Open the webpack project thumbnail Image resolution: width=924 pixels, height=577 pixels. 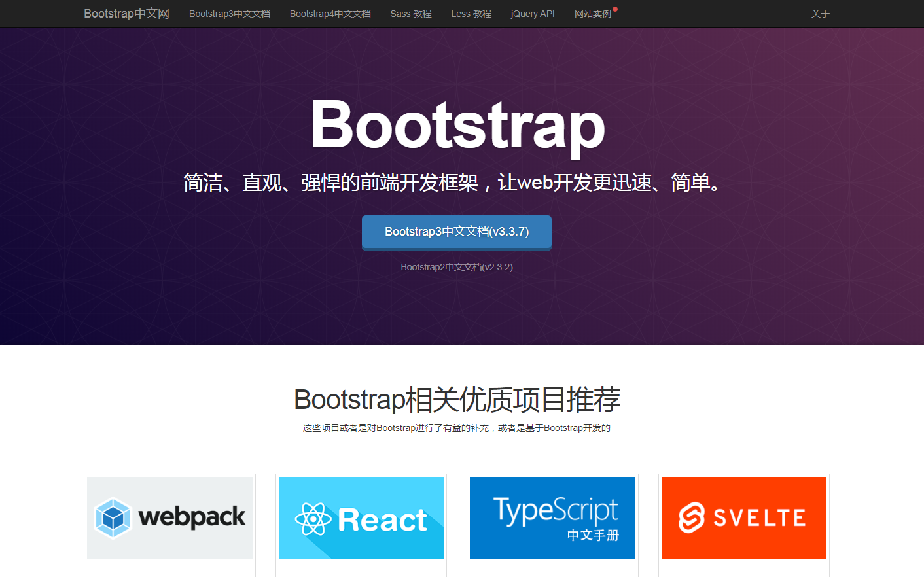[x=169, y=518]
